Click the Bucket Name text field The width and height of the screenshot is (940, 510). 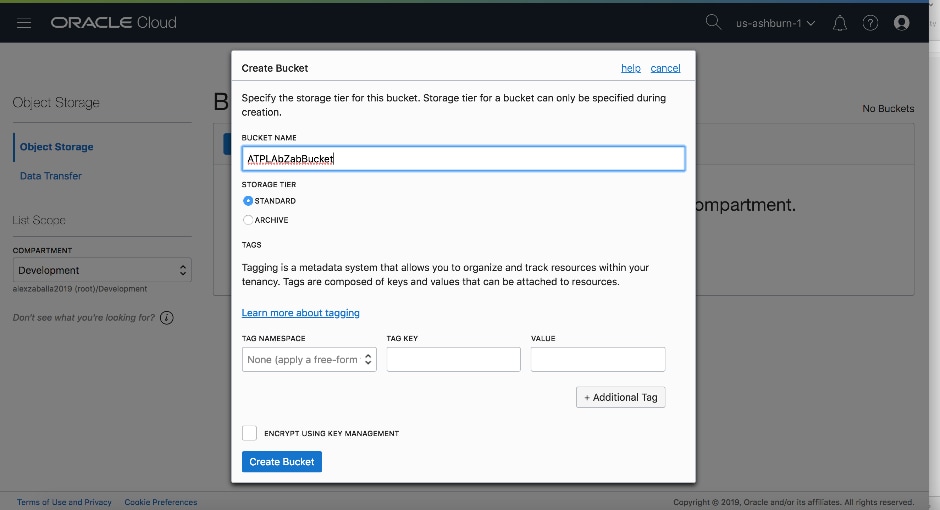pyautogui.click(x=463, y=158)
